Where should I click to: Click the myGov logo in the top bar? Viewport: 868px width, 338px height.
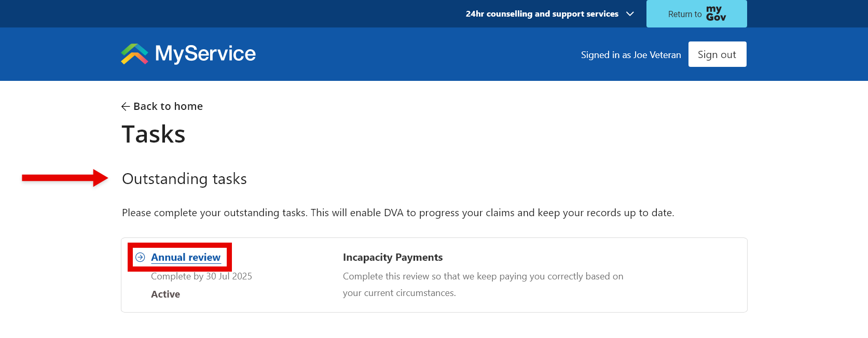tap(715, 13)
